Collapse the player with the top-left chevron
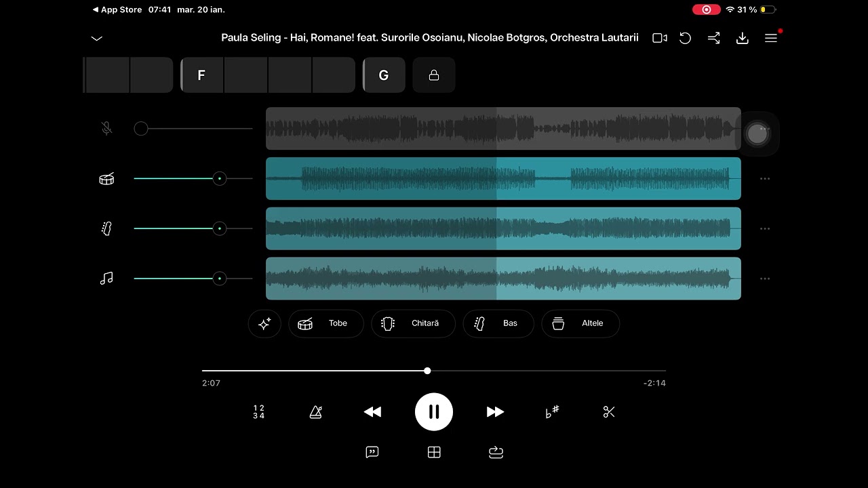Image resolution: width=868 pixels, height=488 pixels. pos(96,38)
